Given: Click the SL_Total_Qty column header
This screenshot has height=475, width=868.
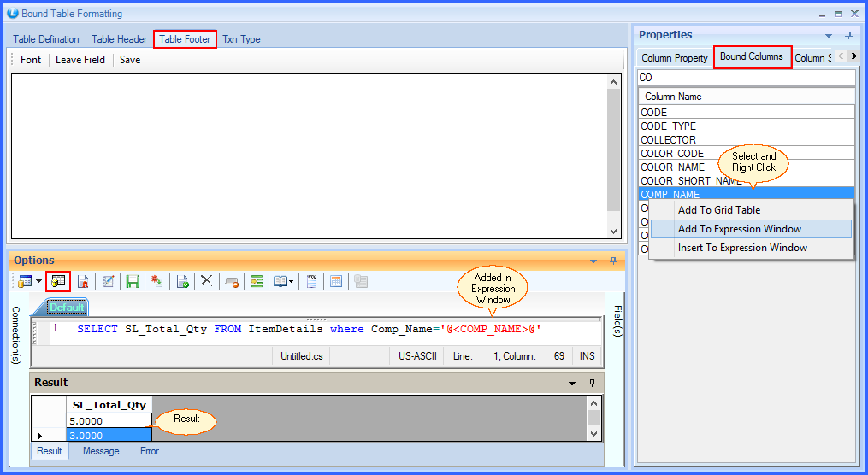Looking at the screenshot, I should pos(109,405).
